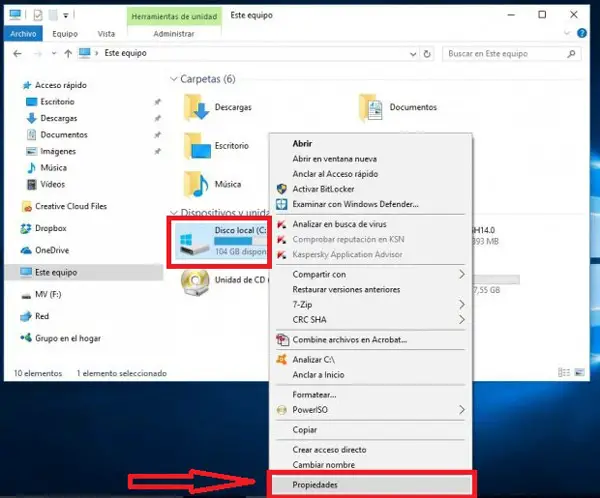Open Descargas in the sidebar

tap(59, 118)
